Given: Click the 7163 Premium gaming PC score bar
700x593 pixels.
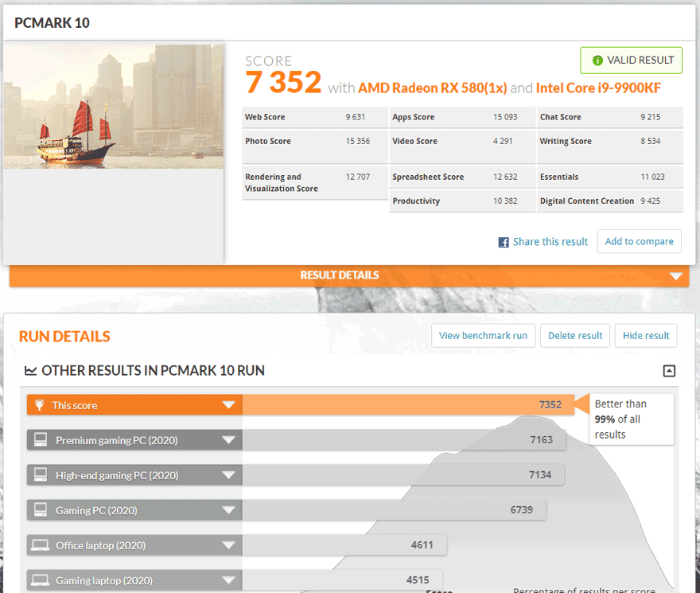Looking at the screenshot, I should 403,439.
